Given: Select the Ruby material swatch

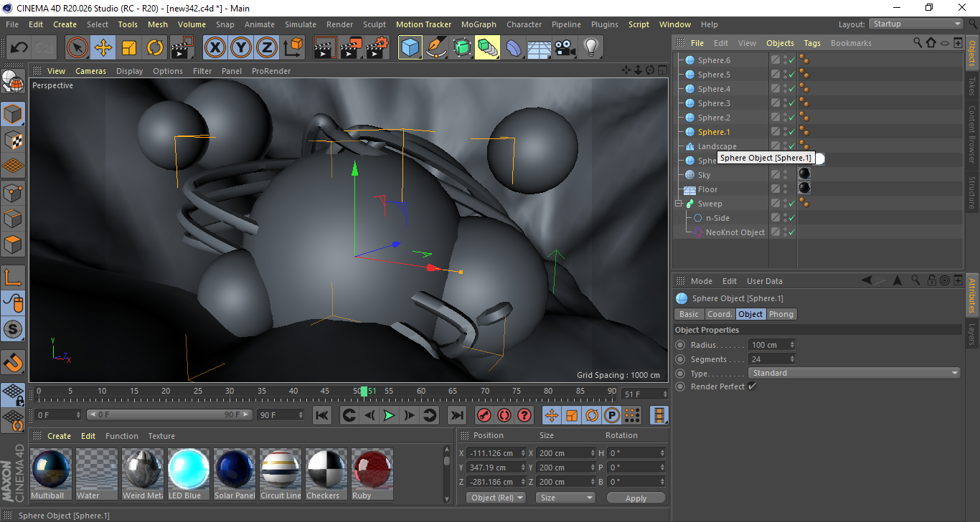Looking at the screenshot, I should (x=372, y=474).
